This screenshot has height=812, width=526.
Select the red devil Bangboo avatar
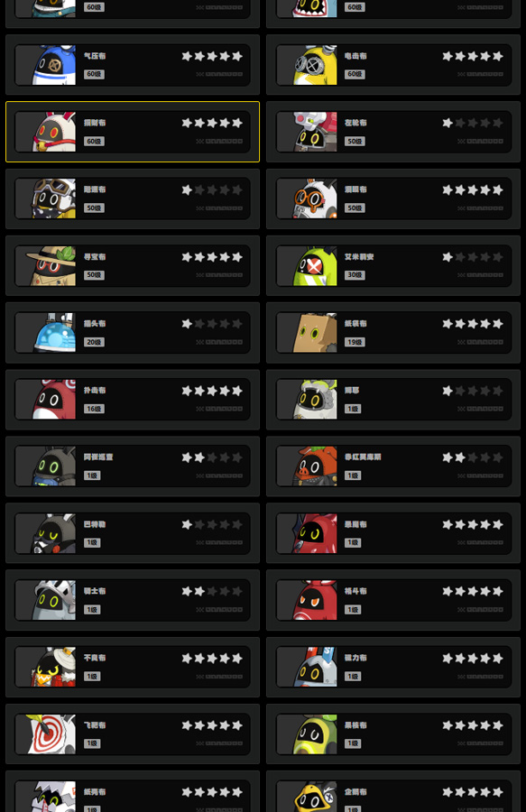[x=315, y=533]
